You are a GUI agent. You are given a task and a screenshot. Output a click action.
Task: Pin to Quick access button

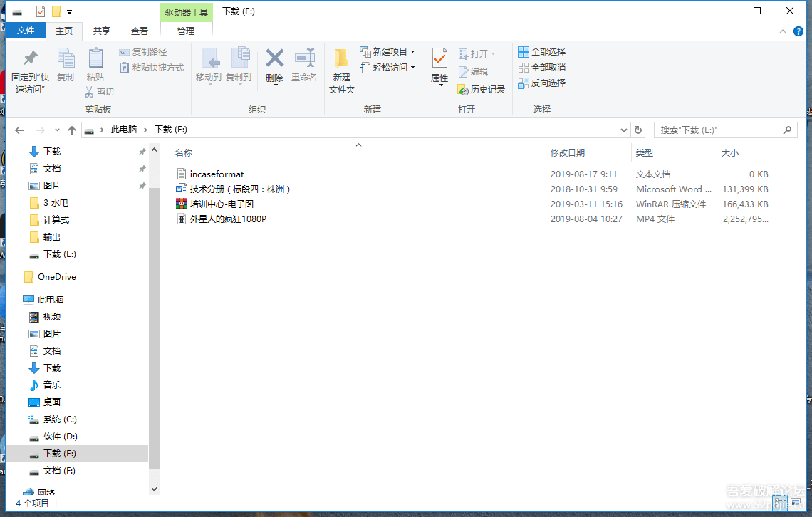(x=30, y=71)
